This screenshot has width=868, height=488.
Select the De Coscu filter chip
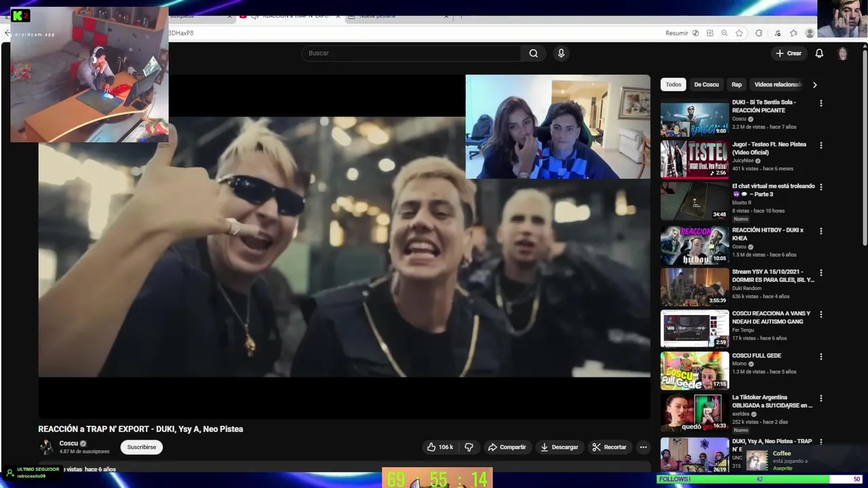pyautogui.click(x=706, y=85)
